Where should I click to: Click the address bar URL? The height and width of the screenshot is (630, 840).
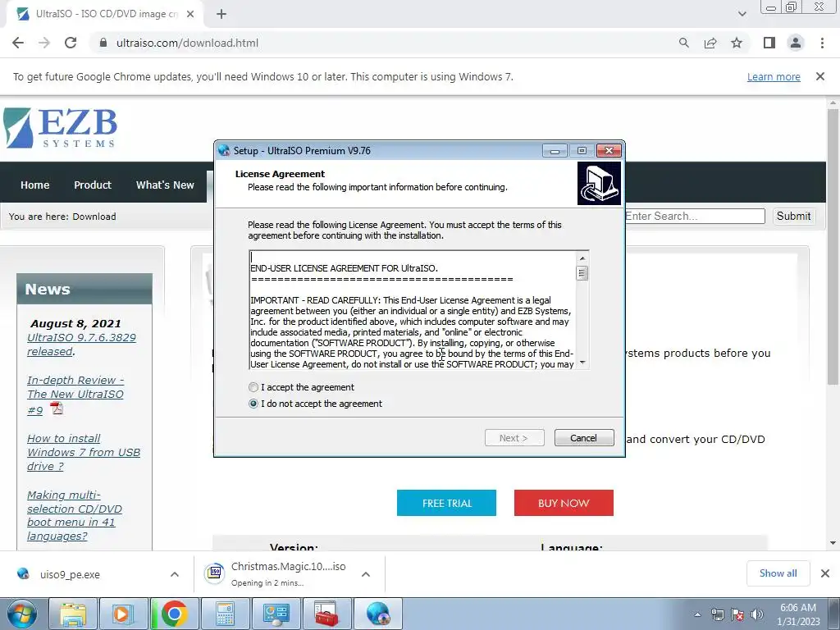click(x=187, y=43)
